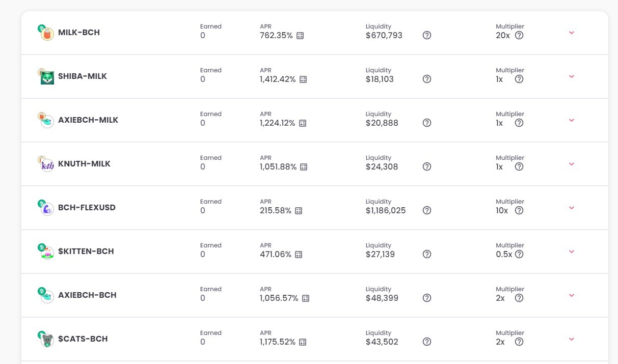Expand BCH-FLEXUSD row with chevron
Screen dimensions: 618x364
click(572, 208)
